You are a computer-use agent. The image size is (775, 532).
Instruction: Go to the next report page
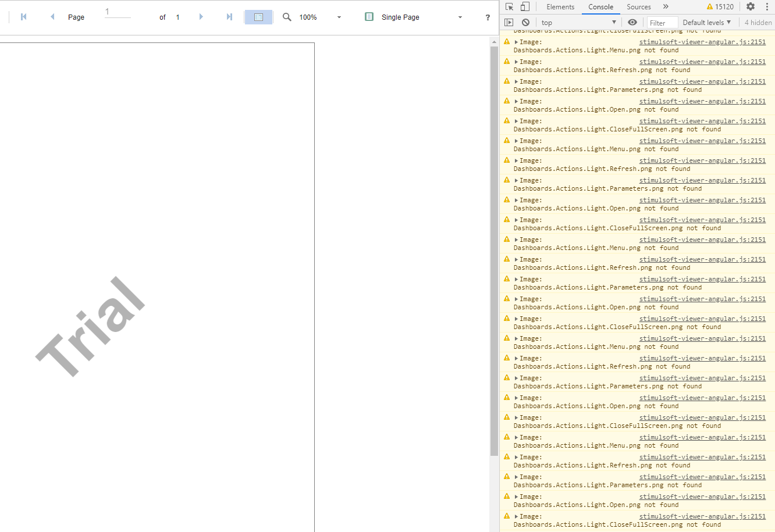pyautogui.click(x=201, y=17)
